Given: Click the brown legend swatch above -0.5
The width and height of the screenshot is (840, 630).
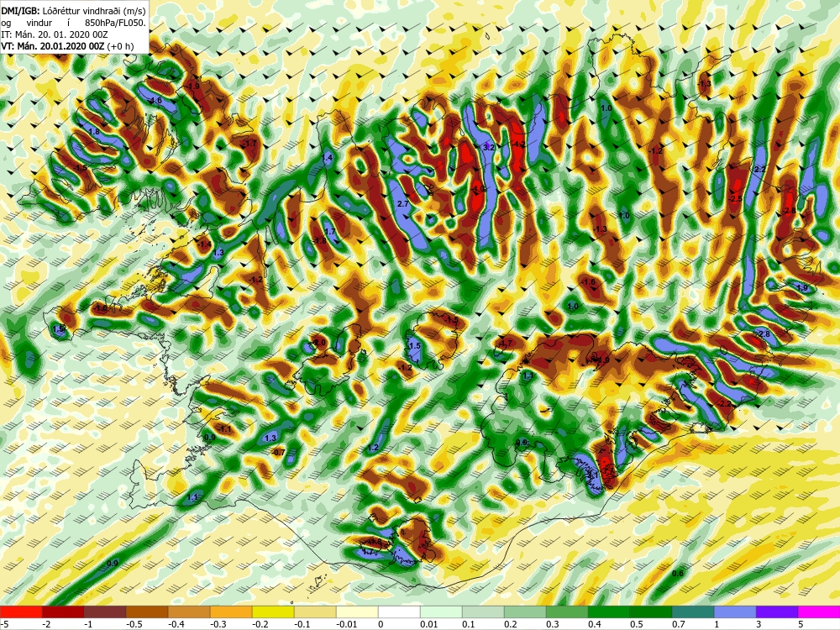Looking at the screenshot, I should [147, 612].
